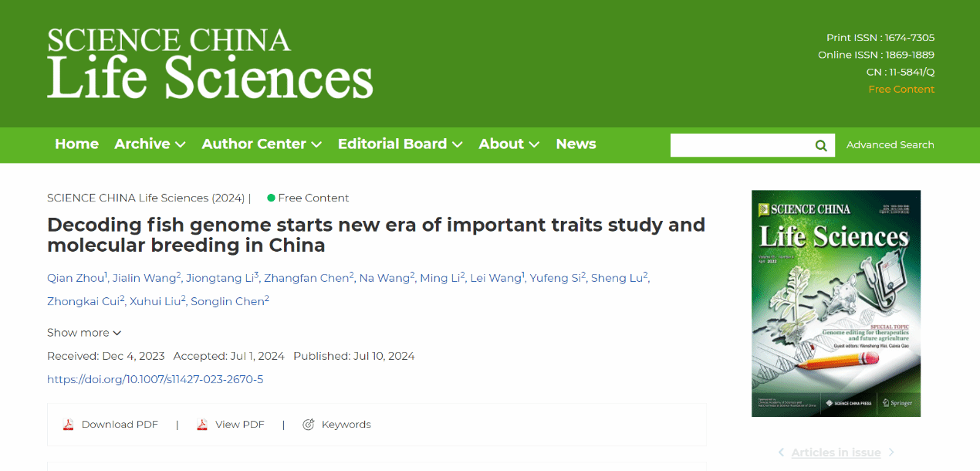Click previous article arrow in issue navigation
The image size is (980, 471).
point(781,452)
